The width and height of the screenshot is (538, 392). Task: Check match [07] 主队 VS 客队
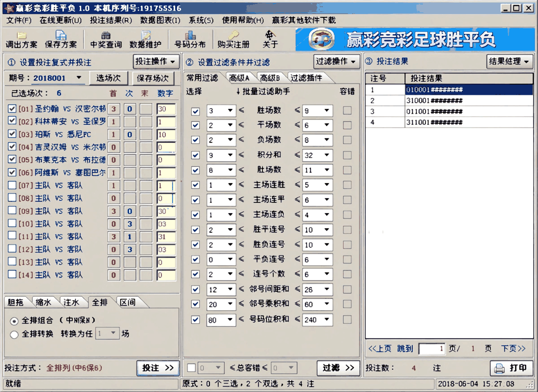click(x=12, y=185)
